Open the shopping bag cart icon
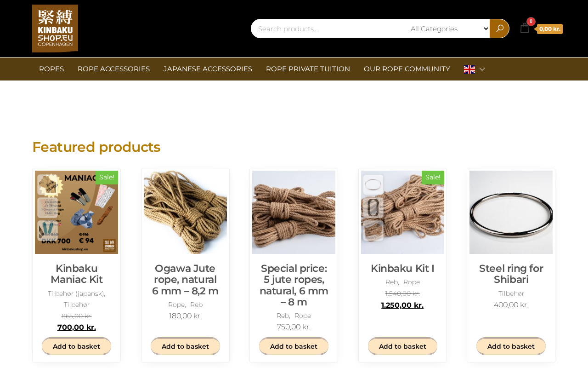The width and height of the screenshot is (588, 368). point(524,28)
